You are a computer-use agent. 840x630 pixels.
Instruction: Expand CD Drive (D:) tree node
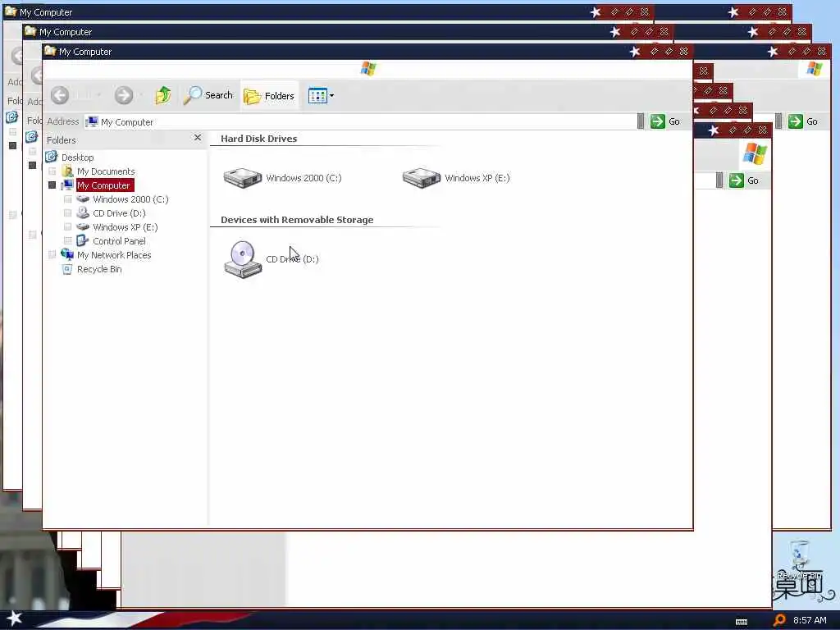coord(67,213)
